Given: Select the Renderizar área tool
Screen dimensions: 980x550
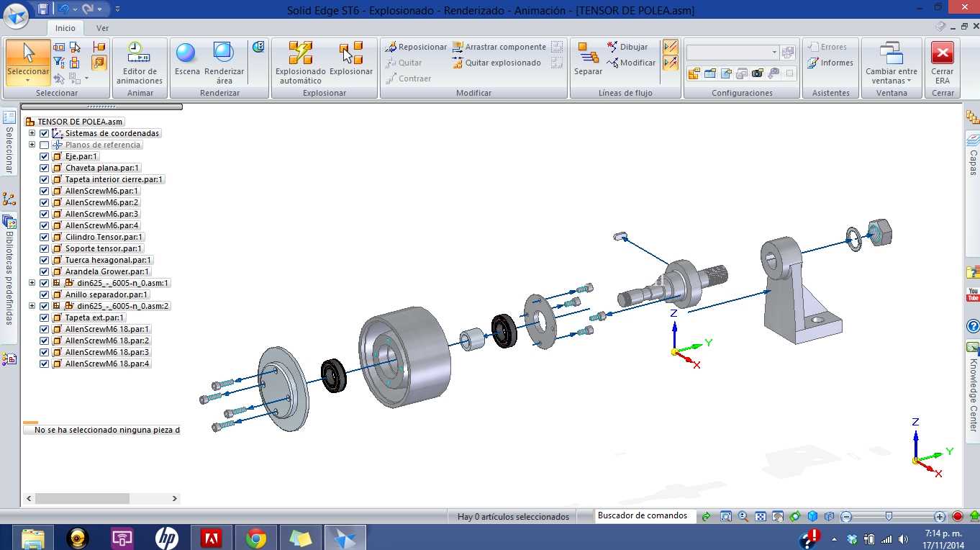Looking at the screenshot, I should pyautogui.click(x=224, y=63).
